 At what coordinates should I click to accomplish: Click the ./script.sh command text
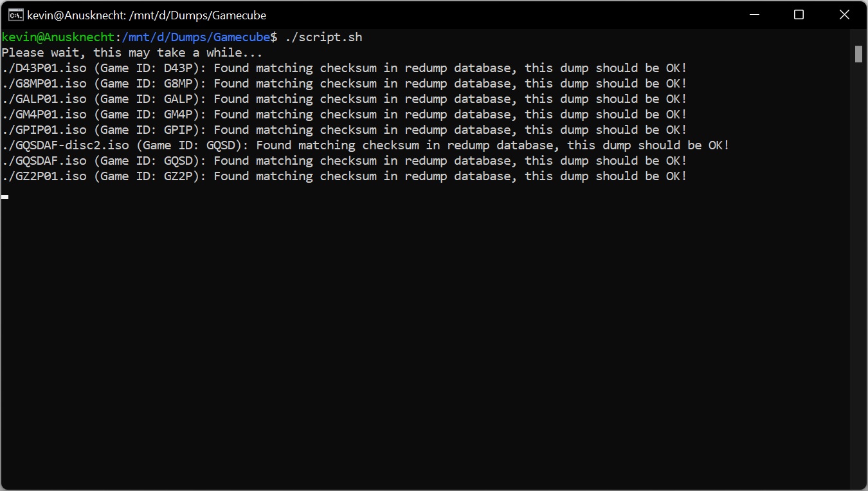point(323,37)
